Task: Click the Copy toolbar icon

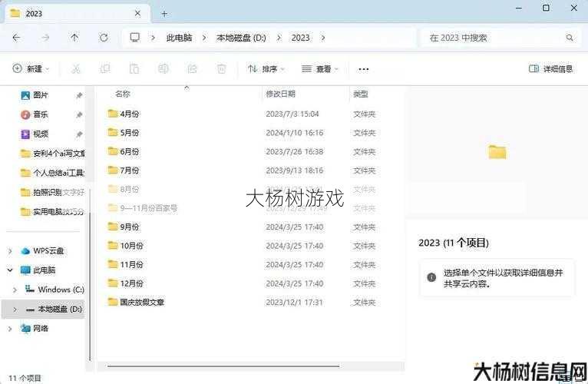Action: pos(105,68)
